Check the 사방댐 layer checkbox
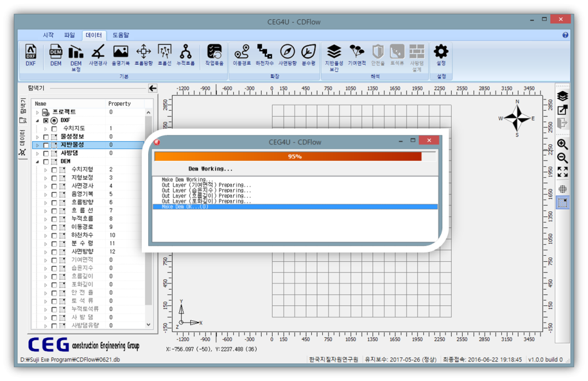The image size is (588, 381). pos(46,154)
